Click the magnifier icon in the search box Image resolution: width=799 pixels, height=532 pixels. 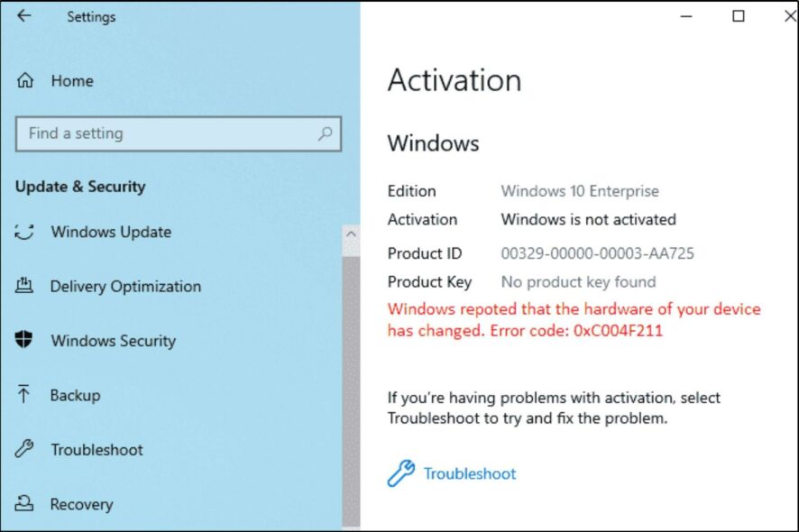pos(324,133)
